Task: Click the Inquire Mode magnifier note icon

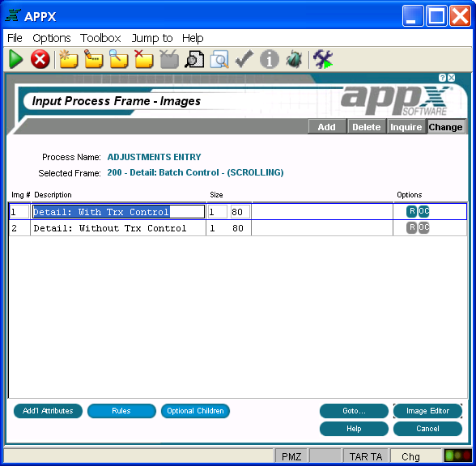Action: pyautogui.click(x=119, y=59)
